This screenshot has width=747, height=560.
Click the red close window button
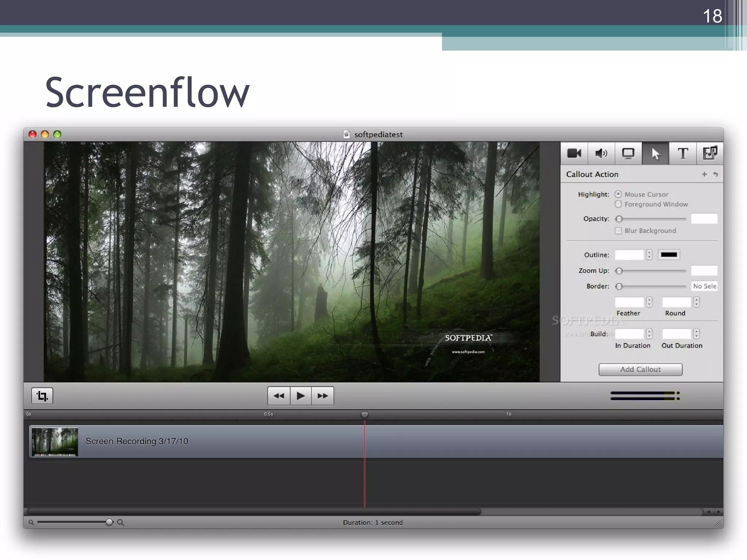[x=32, y=135]
